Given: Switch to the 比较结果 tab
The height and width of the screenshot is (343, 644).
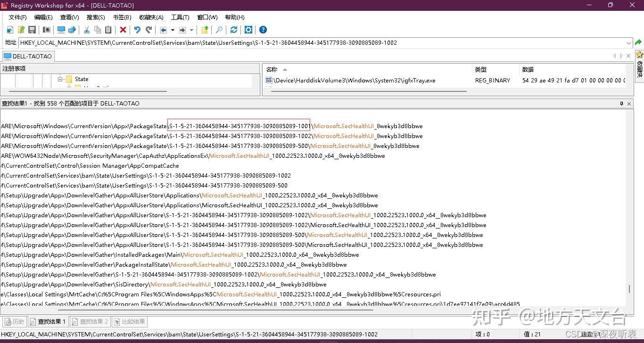Looking at the screenshot, I should click(x=130, y=322).
